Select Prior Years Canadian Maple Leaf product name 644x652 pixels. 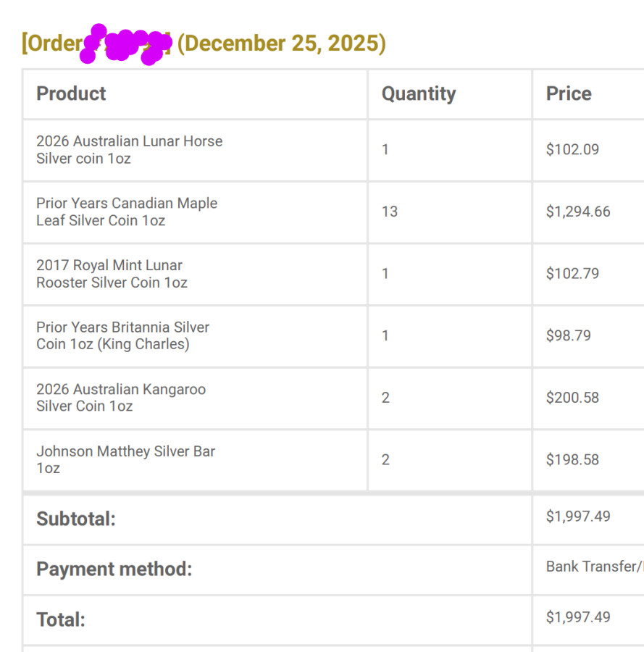(127, 212)
